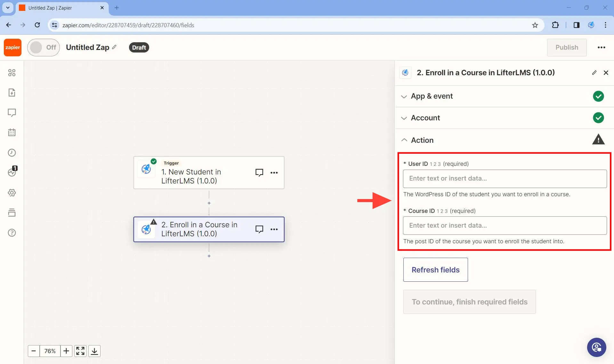This screenshot has height=364, width=614.
Task: Open trigger step more options
Action: pos(274,173)
